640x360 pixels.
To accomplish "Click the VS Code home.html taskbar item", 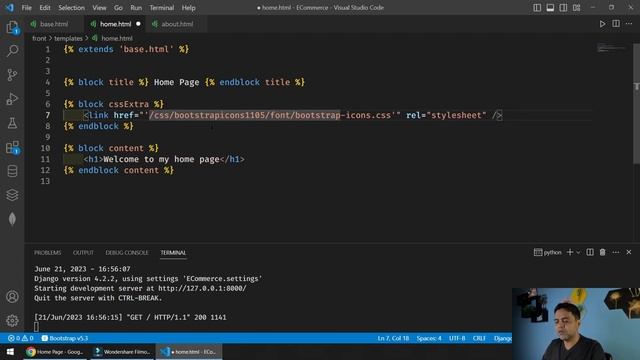I will [x=189, y=351].
